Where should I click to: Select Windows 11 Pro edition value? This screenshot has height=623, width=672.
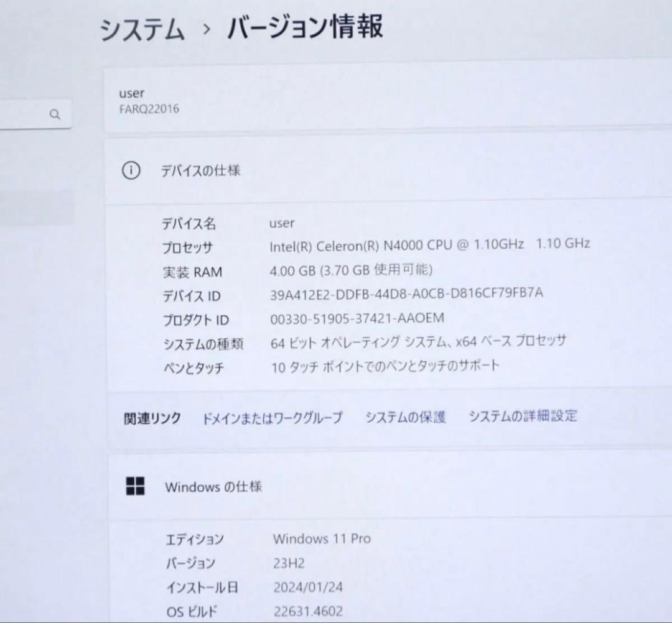322,538
